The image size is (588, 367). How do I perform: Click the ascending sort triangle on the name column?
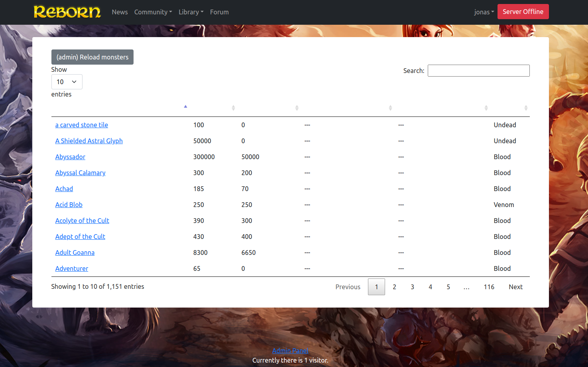[x=185, y=106]
